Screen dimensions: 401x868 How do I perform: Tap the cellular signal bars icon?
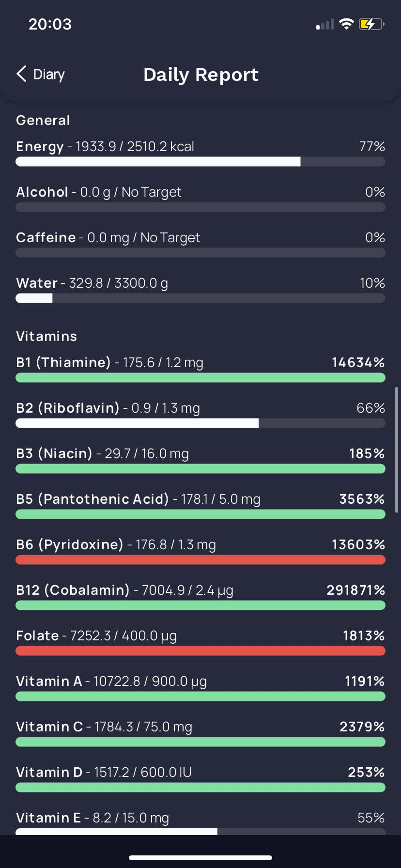point(325,24)
